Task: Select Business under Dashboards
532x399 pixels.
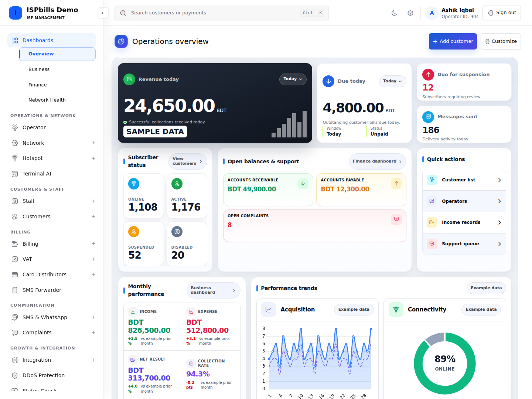Action: [57, 69]
